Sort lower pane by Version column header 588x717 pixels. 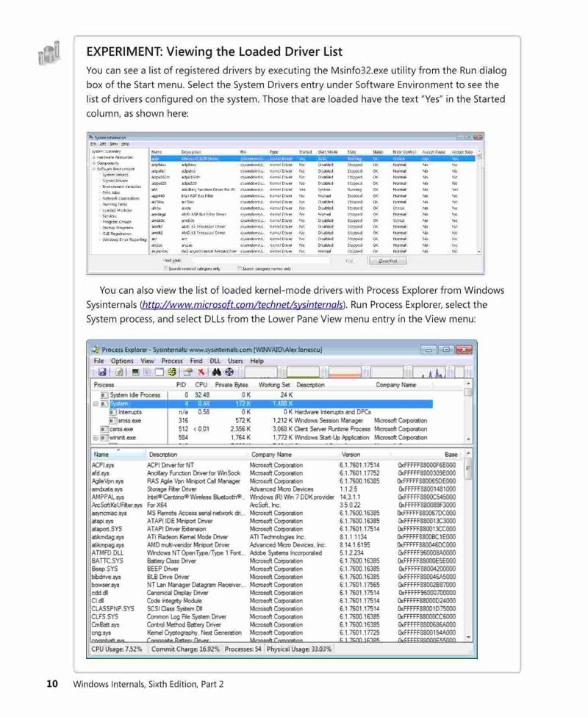tap(351, 455)
